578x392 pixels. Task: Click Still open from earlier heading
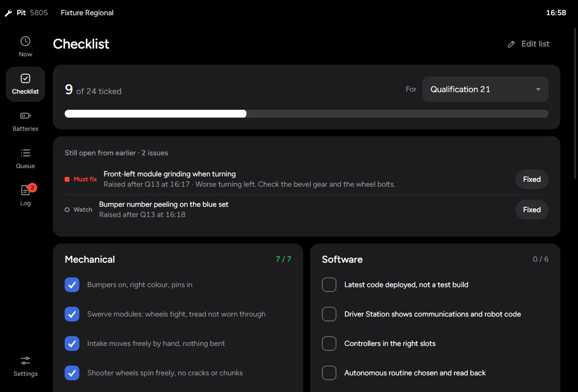pos(117,153)
